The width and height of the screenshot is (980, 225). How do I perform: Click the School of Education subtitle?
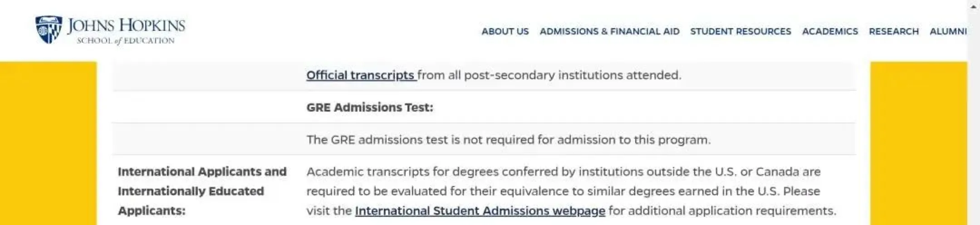pyautogui.click(x=126, y=41)
